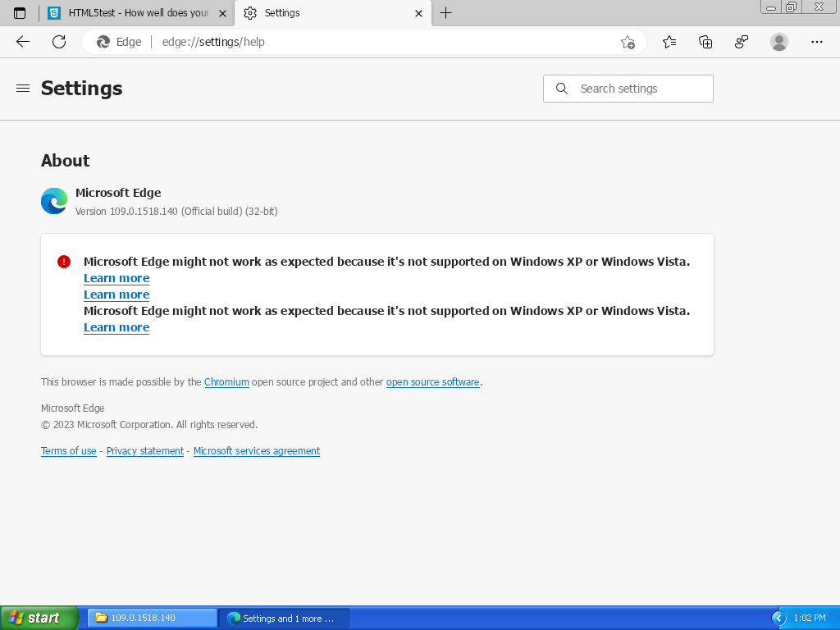Click the 1:02 PM clock

(x=810, y=619)
